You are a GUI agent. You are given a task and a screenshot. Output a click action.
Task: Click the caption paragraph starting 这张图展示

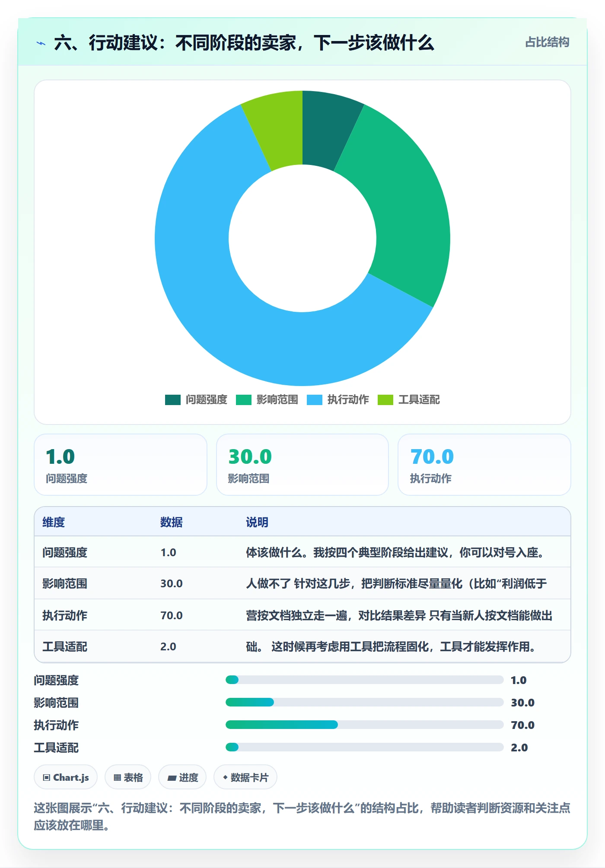302,816
